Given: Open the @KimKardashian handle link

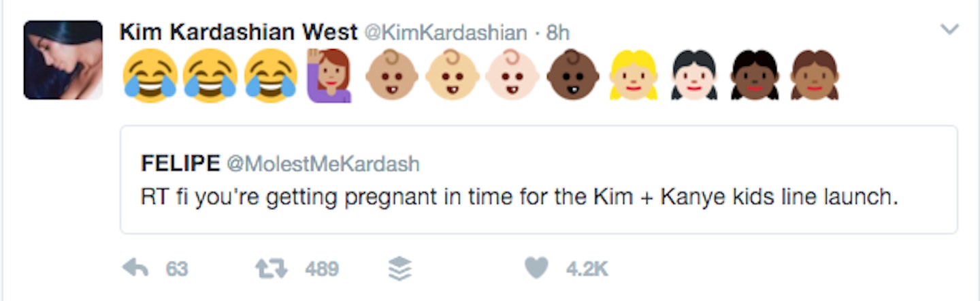Looking at the screenshot, I should coord(446,32).
